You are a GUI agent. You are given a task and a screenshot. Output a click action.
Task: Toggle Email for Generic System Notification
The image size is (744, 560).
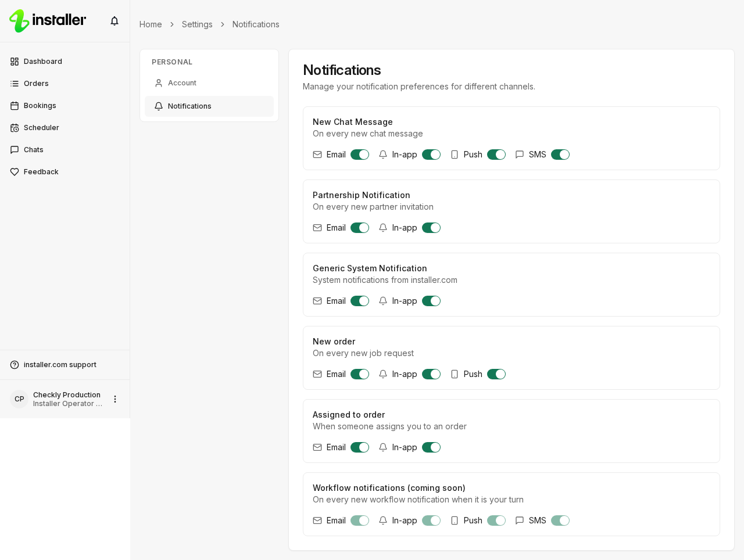click(x=360, y=301)
